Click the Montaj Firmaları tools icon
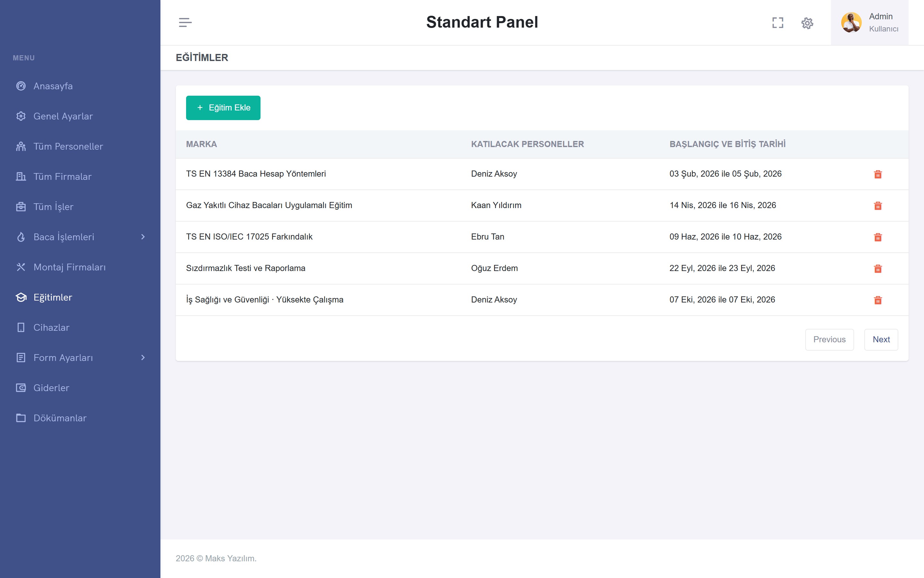 click(21, 267)
